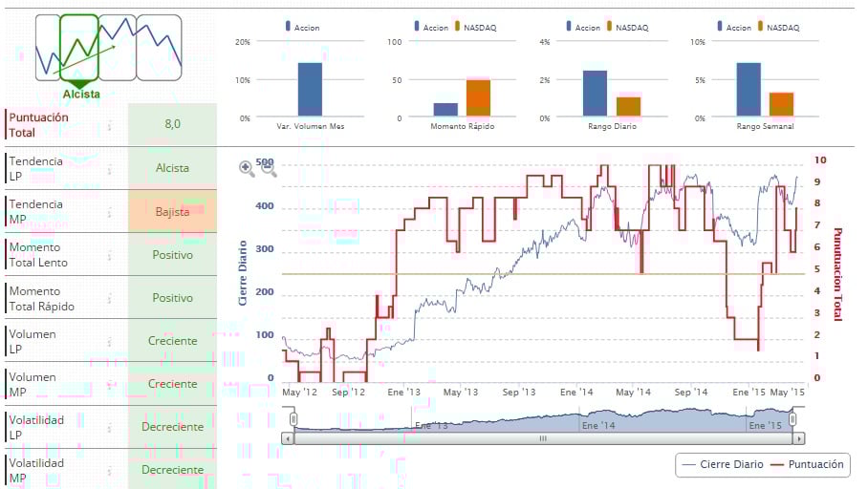Click the Rango Diario chart caption
868x489 pixels.
[x=612, y=126]
